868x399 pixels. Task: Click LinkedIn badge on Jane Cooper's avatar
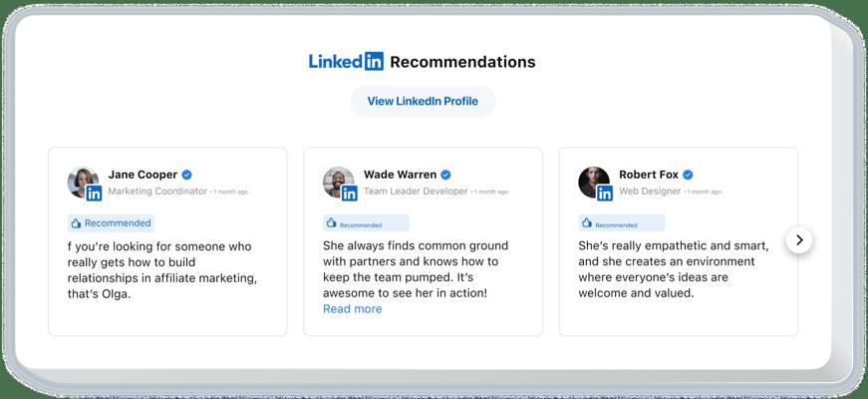pos(94,193)
